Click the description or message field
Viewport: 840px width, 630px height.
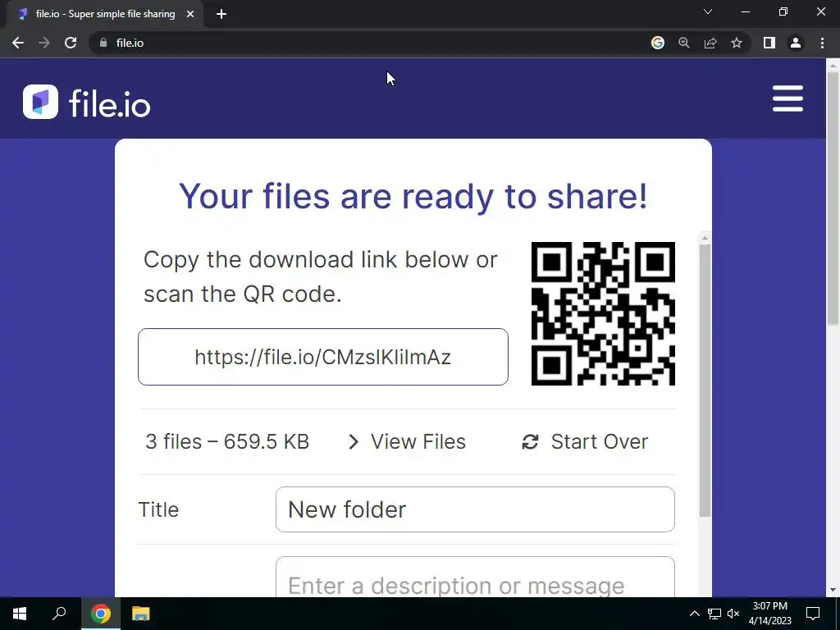pos(475,577)
